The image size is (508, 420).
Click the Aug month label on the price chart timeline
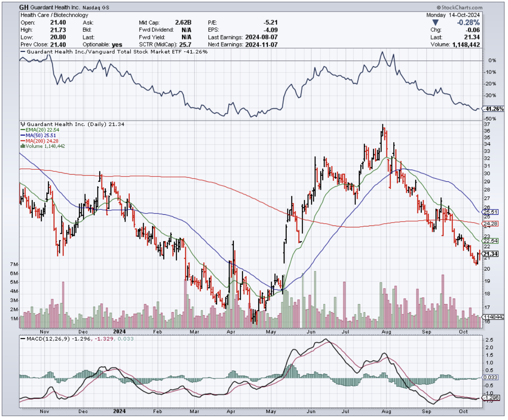pyautogui.click(x=387, y=332)
